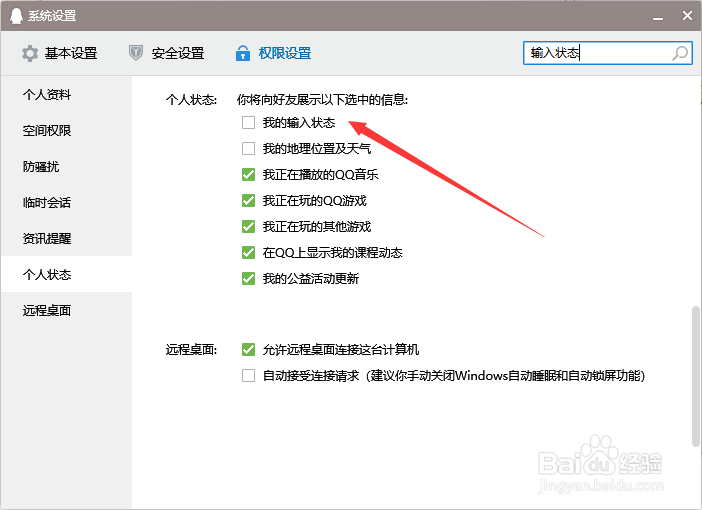Enable the 自动接受连接请求 checkbox
This screenshot has width=702, height=510.
pos(248,375)
